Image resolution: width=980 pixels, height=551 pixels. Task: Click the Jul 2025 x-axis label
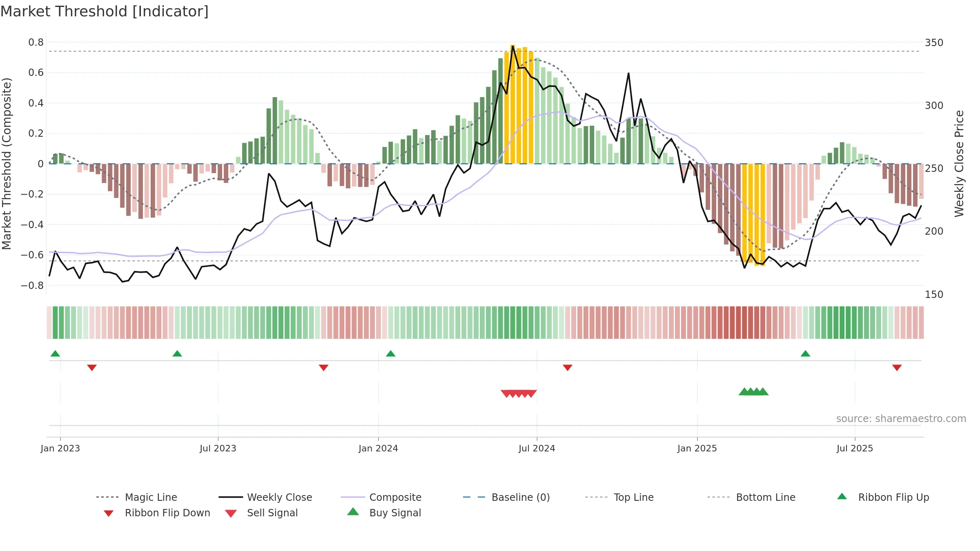pyautogui.click(x=855, y=448)
